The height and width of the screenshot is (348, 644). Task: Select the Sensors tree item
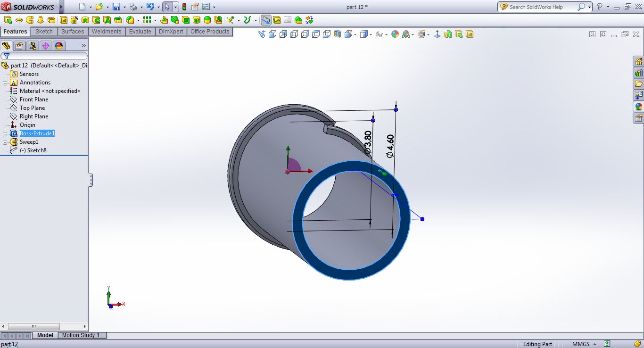coord(29,74)
